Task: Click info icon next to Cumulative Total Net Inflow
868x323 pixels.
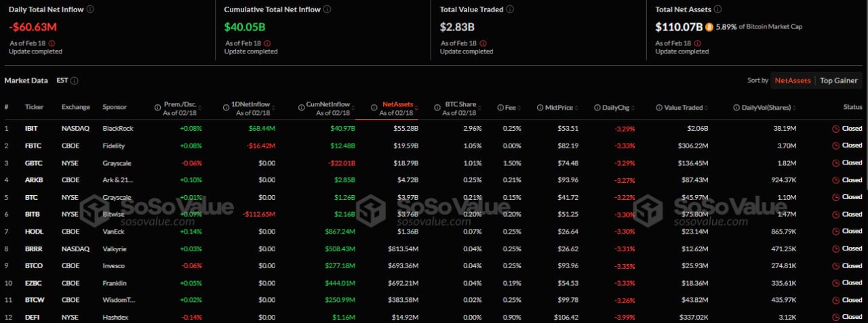Action: tap(328, 9)
